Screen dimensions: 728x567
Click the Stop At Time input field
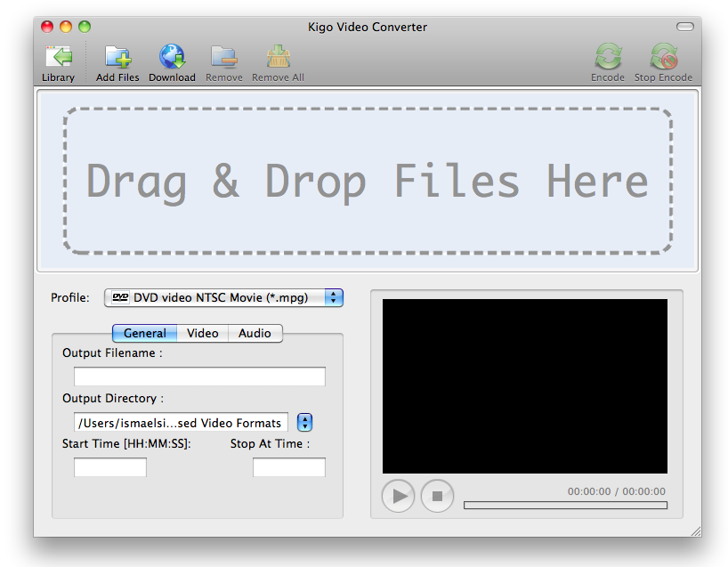[288, 467]
